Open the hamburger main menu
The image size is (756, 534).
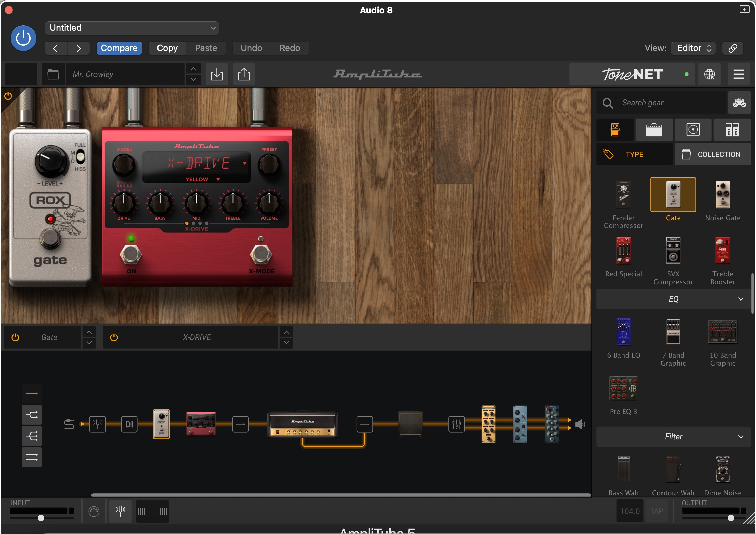click(739, 74)
